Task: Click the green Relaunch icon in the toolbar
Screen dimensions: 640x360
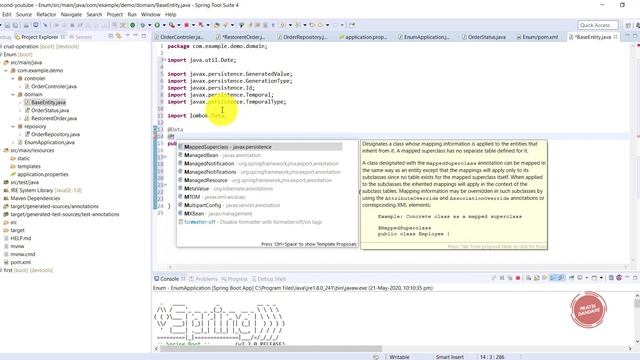Action: 132,25
